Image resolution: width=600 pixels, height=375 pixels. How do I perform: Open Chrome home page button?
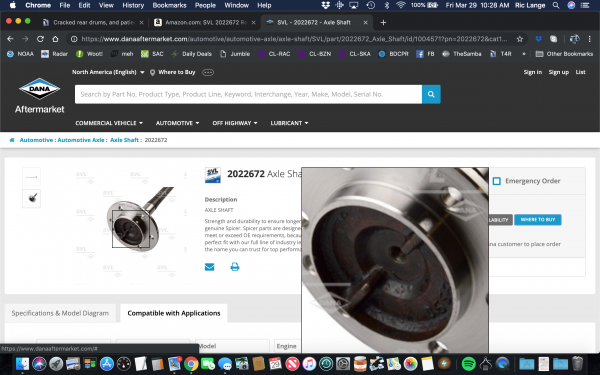click(x=55, y=39)
